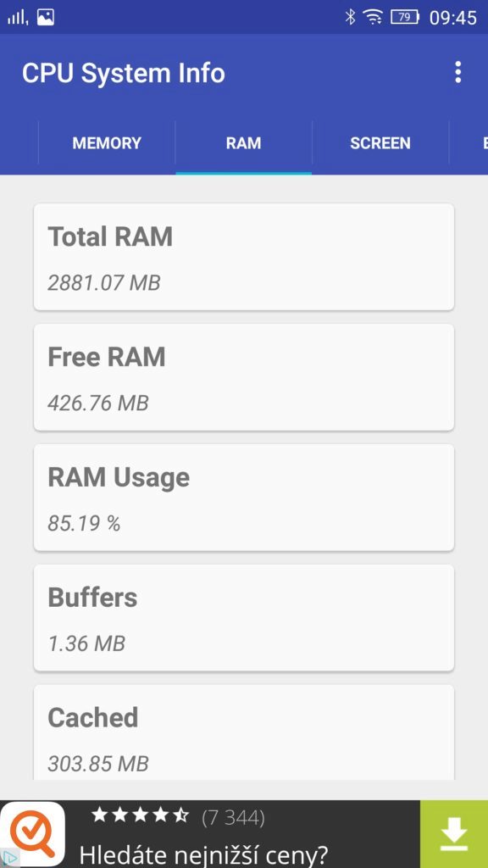Tap the Free RAM card
This screenshot has width=488, height=868.
coord(244,377)
